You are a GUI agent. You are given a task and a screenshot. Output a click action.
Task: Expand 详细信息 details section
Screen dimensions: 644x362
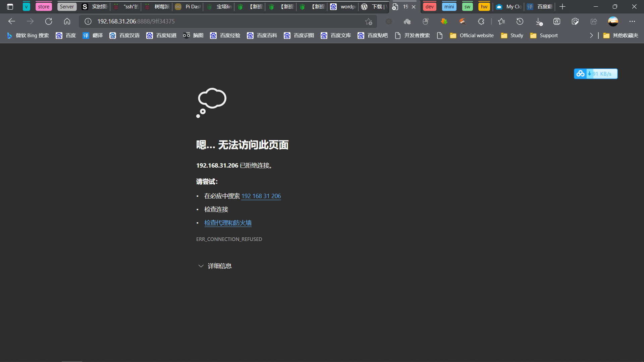click(215, 266)
